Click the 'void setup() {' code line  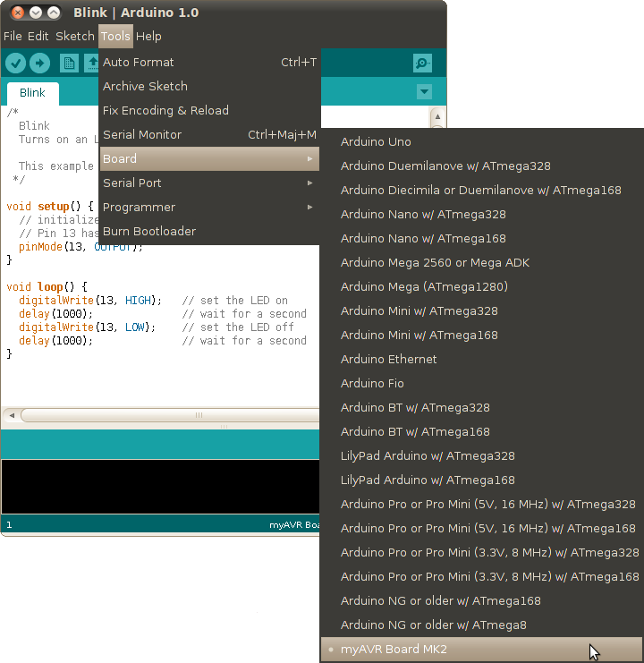(x=50, y=207)
